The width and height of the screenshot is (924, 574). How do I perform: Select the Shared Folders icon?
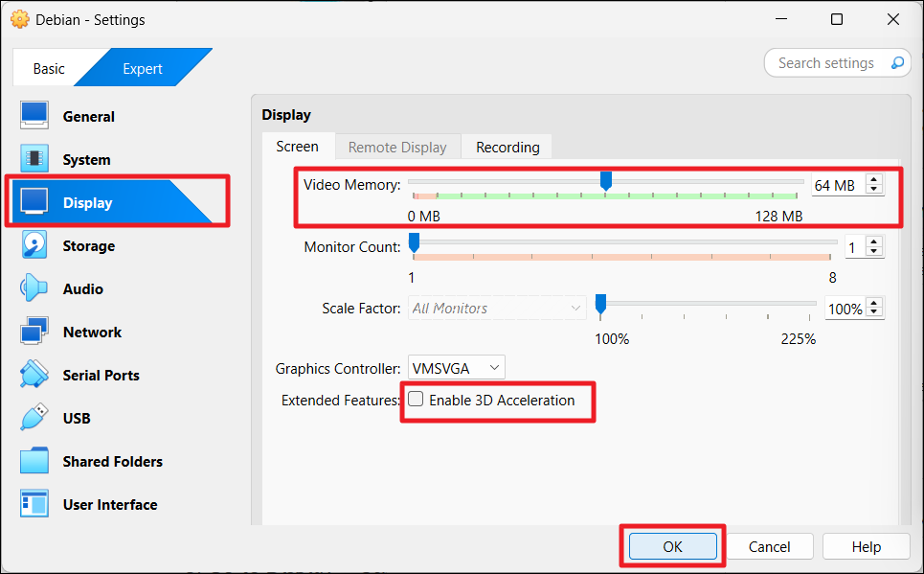(34, 461)
